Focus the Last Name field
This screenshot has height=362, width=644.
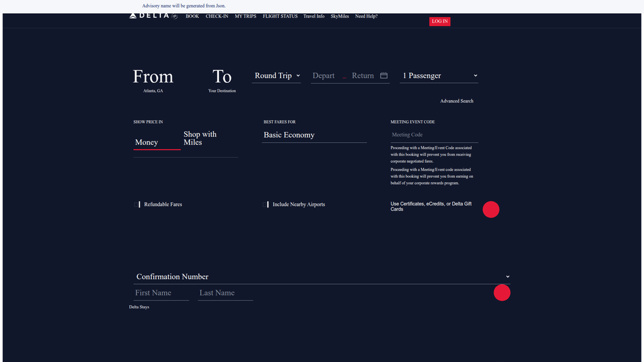click(226, 293)
